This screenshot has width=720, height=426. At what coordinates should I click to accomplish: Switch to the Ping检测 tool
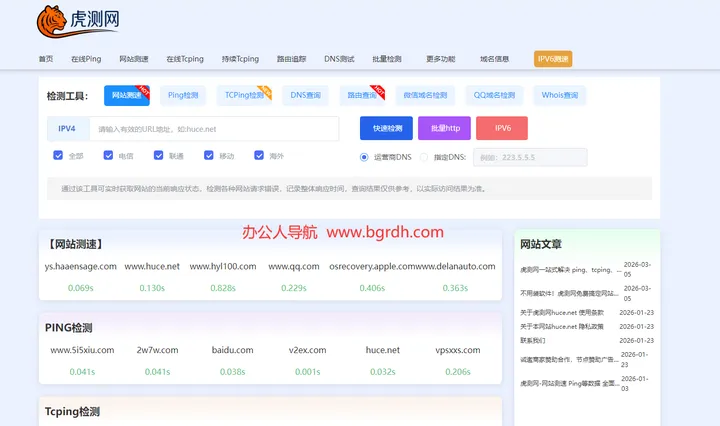click(183, 95)
